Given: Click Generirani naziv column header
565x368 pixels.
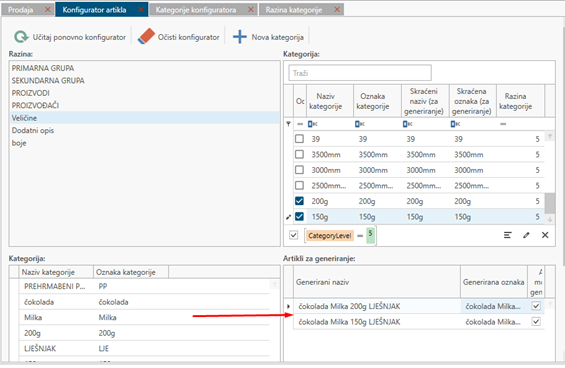Looking at the screenshot, I should [377, 282].
